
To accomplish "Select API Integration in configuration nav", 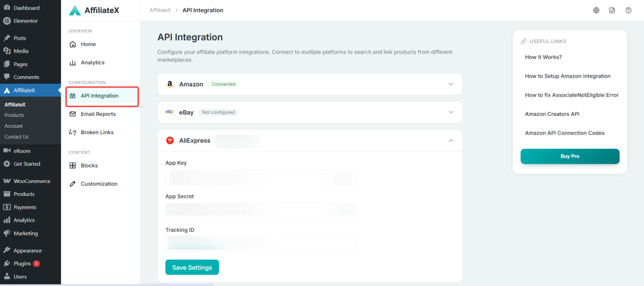I will (102, 96).
